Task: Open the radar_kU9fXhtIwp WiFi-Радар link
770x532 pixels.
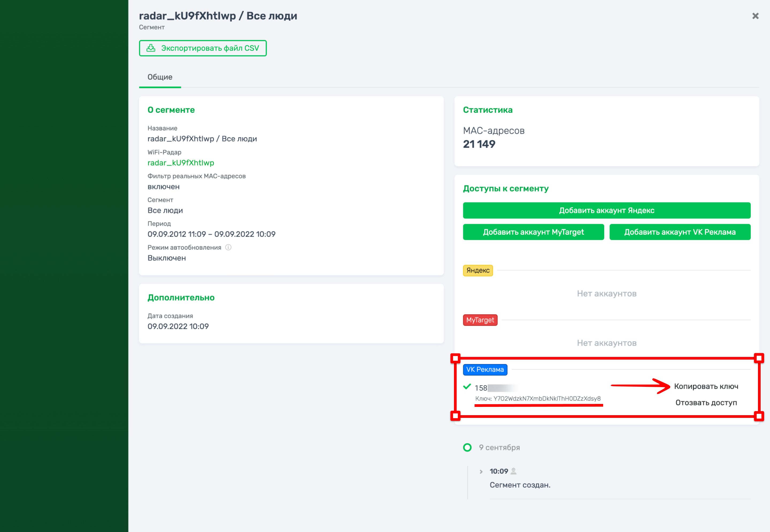Action: point(181,163)
